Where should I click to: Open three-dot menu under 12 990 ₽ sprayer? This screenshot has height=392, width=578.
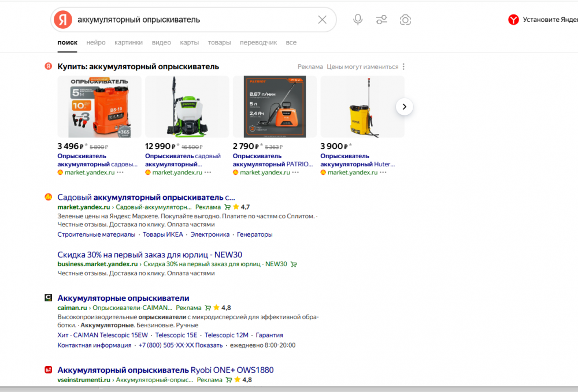coord(208,173)
